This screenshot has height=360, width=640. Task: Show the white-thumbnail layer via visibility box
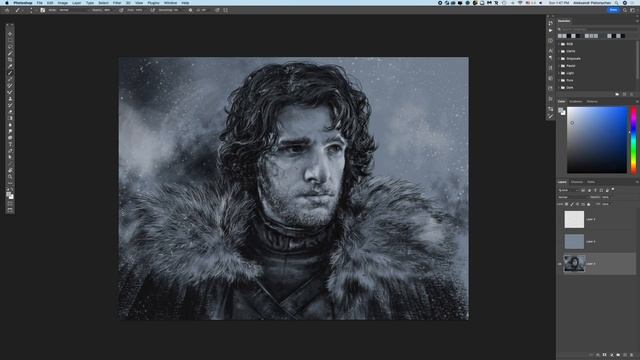[x=560, y=220]
